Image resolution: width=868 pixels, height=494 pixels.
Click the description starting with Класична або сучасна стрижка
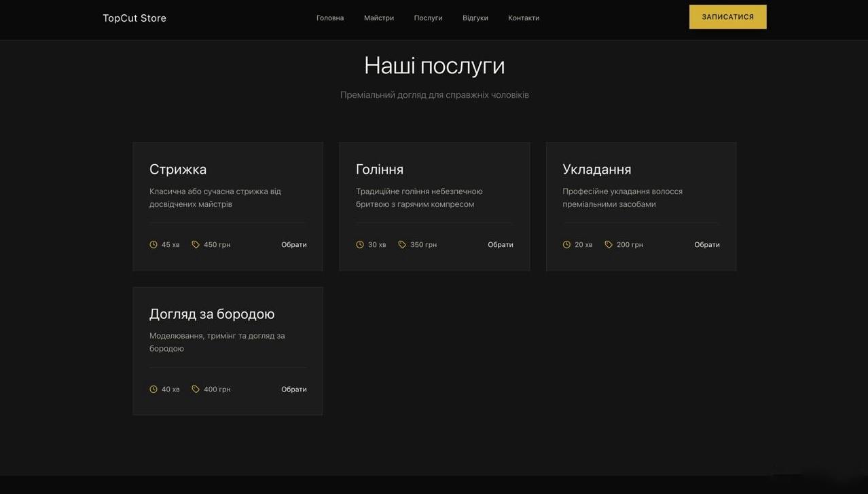215,197
